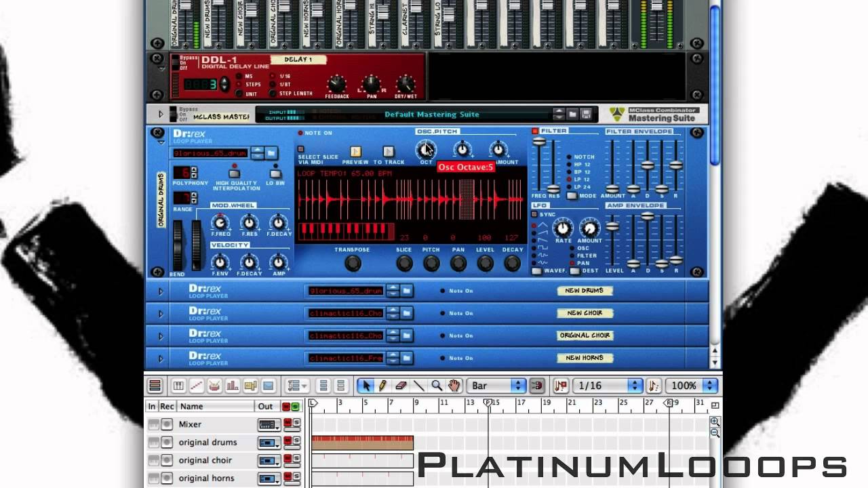Save patch with Mastering Suite floppy icon
The width and height of the screenshot is (868, 488).
(587, 115)
